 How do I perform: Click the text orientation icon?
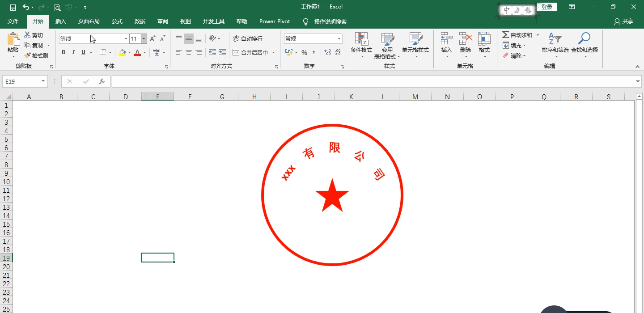[212, 38]
